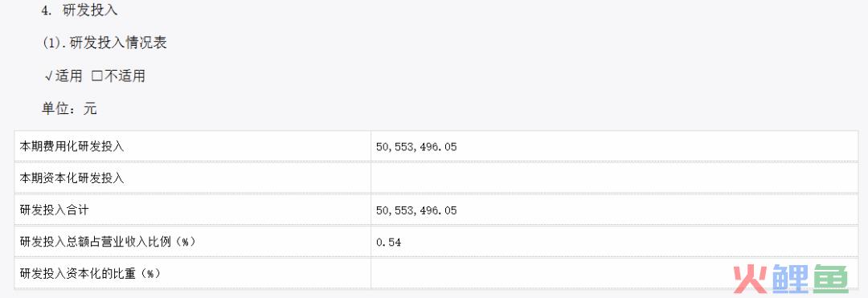
Task: Tick the √适用 checkbox mark
Action: point(49,76)
